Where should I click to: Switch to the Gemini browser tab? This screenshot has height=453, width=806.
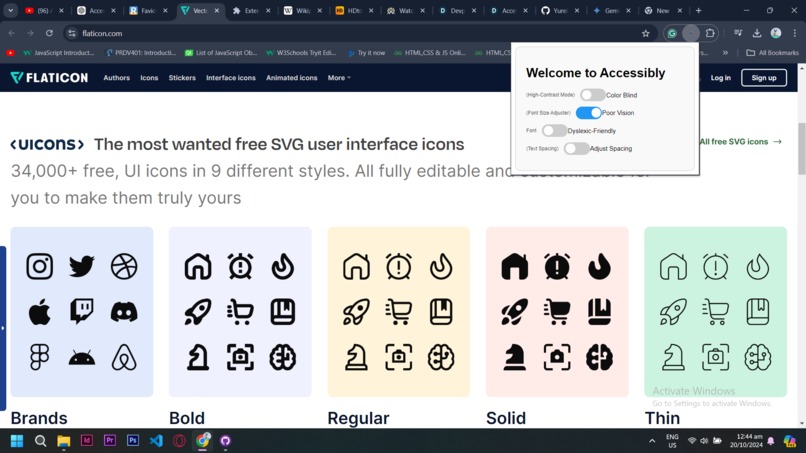point(611,10)
